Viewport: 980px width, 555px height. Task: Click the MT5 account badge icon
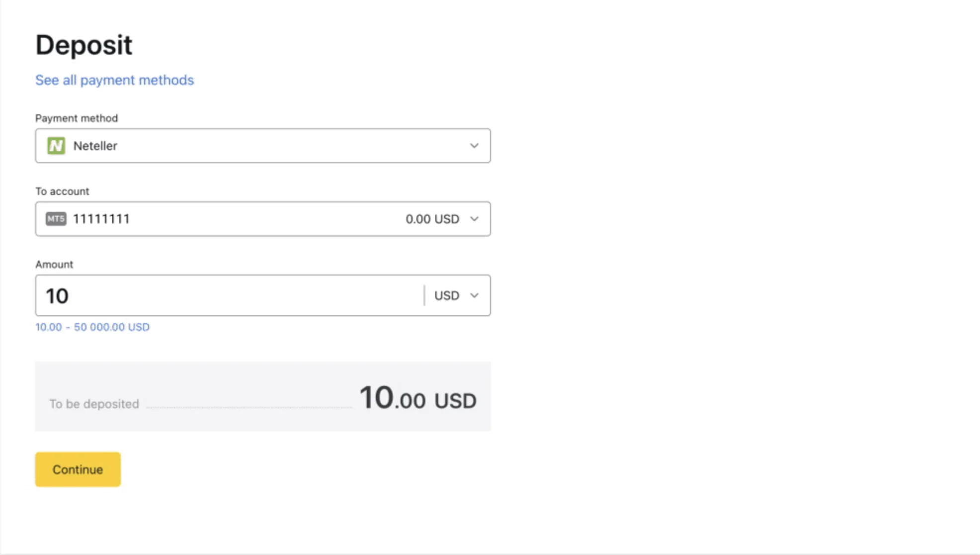point(56,219)
